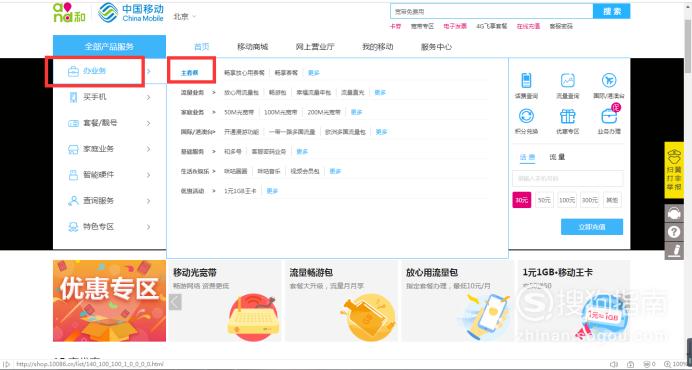Click the yellow 扫黄打非举报 report badge
692x370 pixels.
[674, 170]
